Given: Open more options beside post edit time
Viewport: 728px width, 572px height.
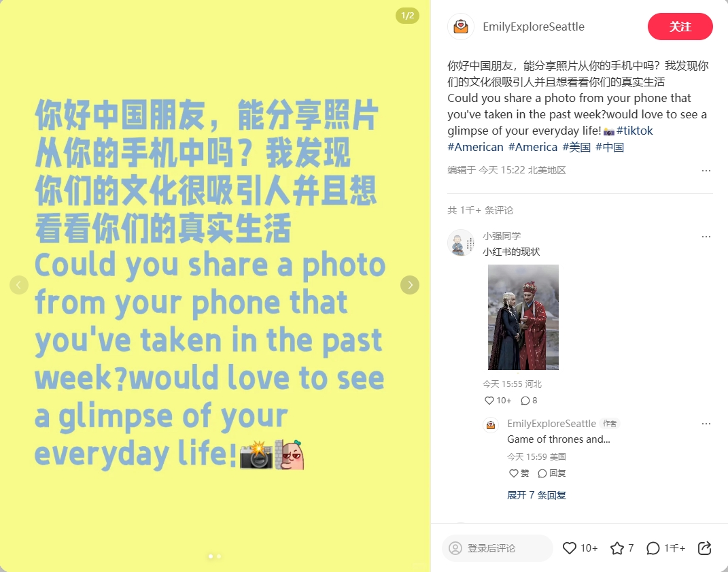Looking at the screenshot, I should tap(706, 171).
